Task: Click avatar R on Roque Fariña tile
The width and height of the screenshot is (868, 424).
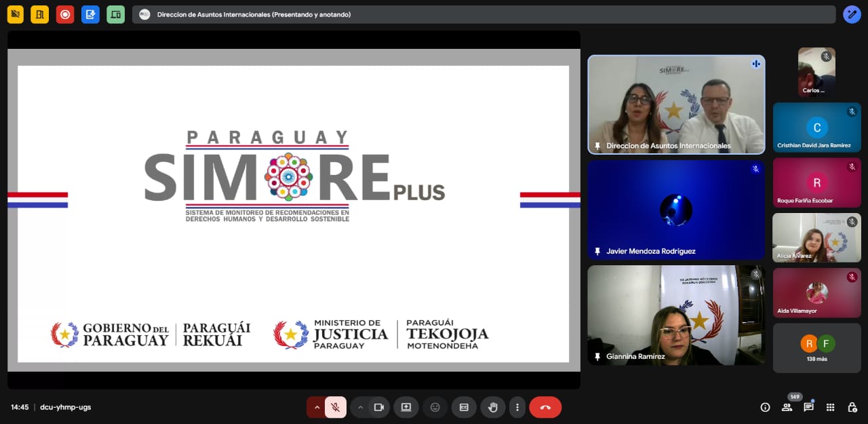Action: 817,182
